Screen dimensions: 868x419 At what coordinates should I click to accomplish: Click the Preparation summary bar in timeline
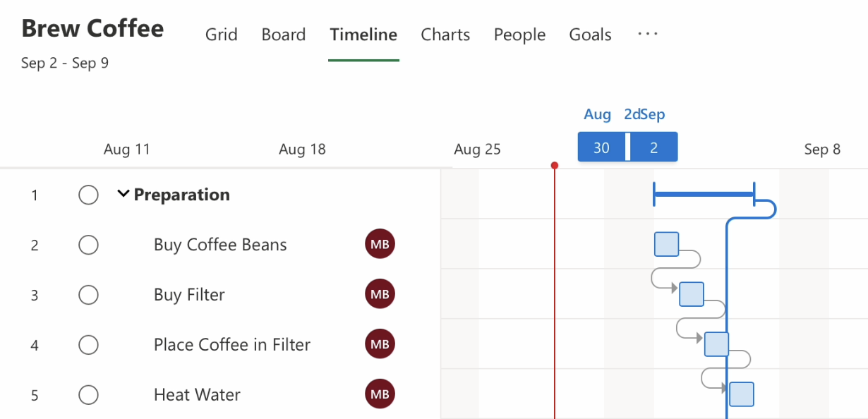click(704, 193)
